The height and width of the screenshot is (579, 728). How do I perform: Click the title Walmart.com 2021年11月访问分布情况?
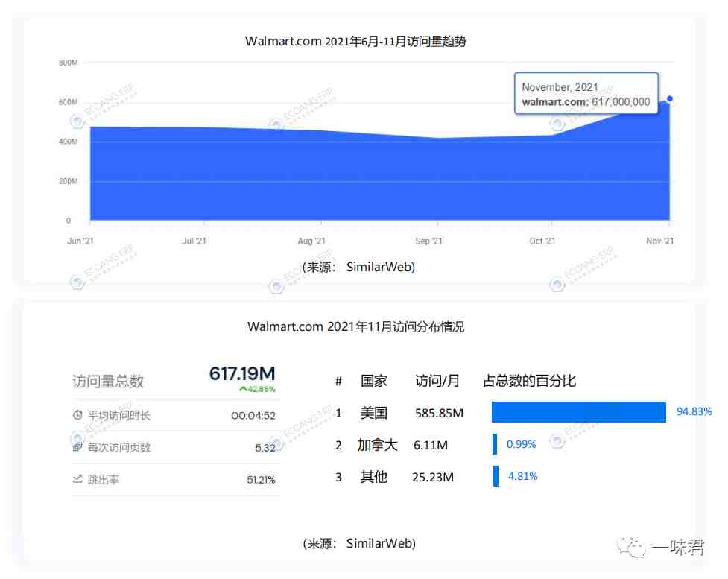pos(355,326)
